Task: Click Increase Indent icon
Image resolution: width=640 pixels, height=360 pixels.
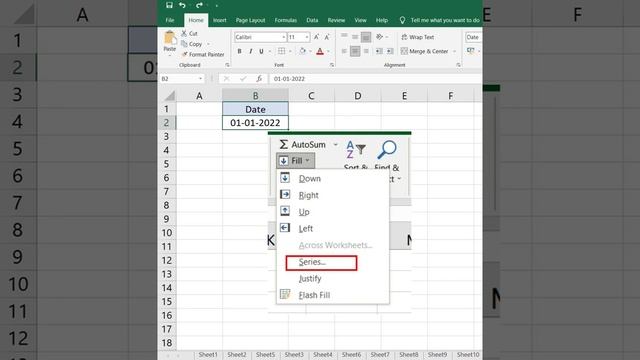Action: point(390,51)
